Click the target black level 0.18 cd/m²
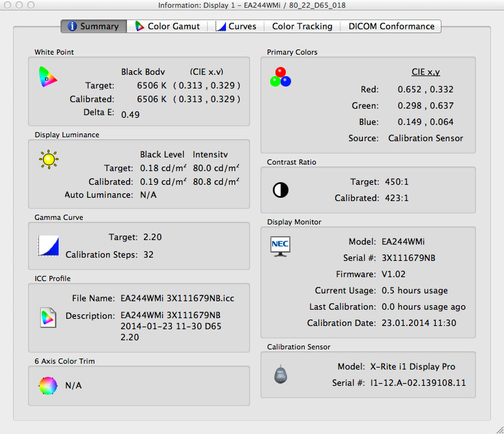Viewport: 504px width, 434px height. 163,168
